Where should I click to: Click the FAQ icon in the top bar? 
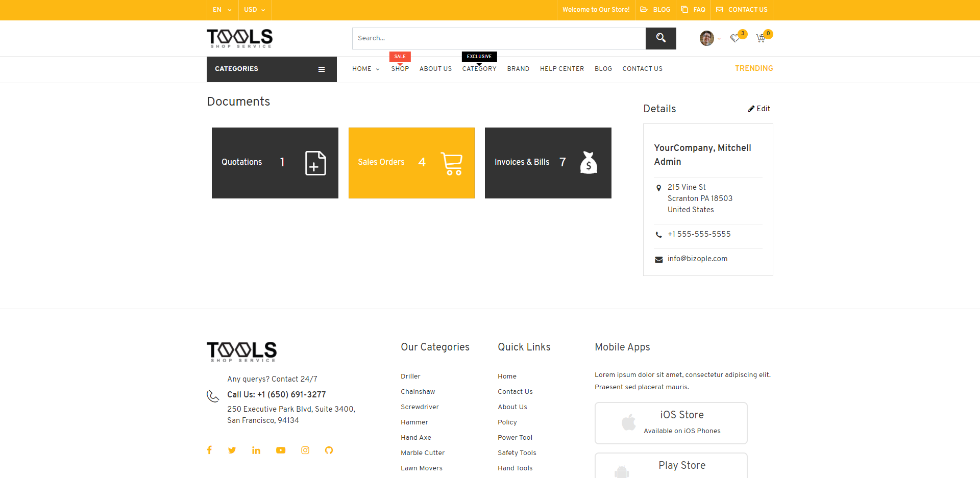click(x=684, y=10)
